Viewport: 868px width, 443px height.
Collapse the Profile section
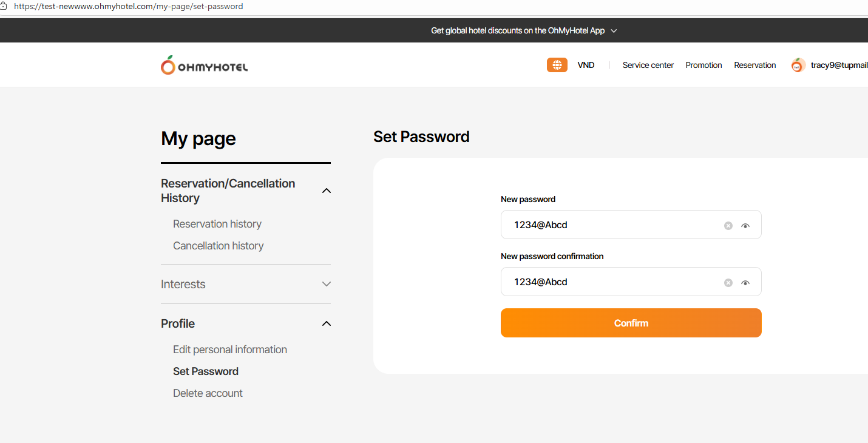pyautogui.click(x=326, y=323)
